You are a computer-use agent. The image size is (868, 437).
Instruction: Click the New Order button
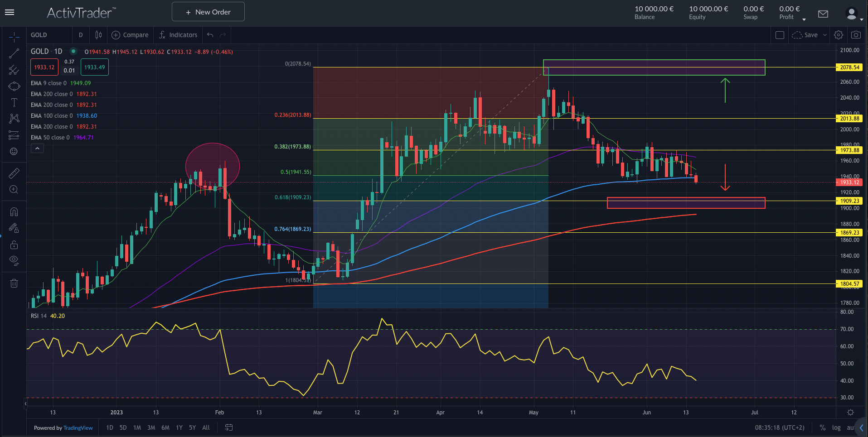208,11
